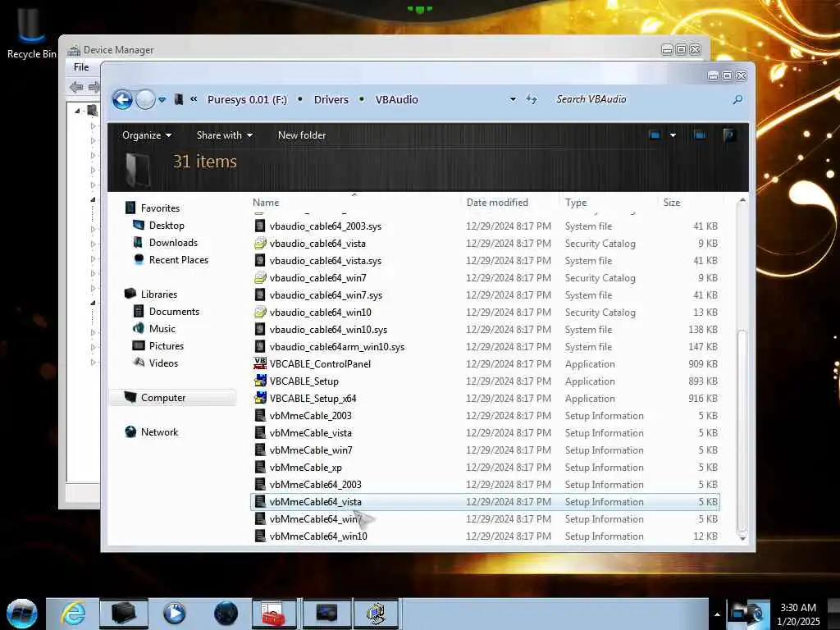Select vbaudio_cable64_win10 catalog icon
This screenshot has width=840, height=630.
260,313
